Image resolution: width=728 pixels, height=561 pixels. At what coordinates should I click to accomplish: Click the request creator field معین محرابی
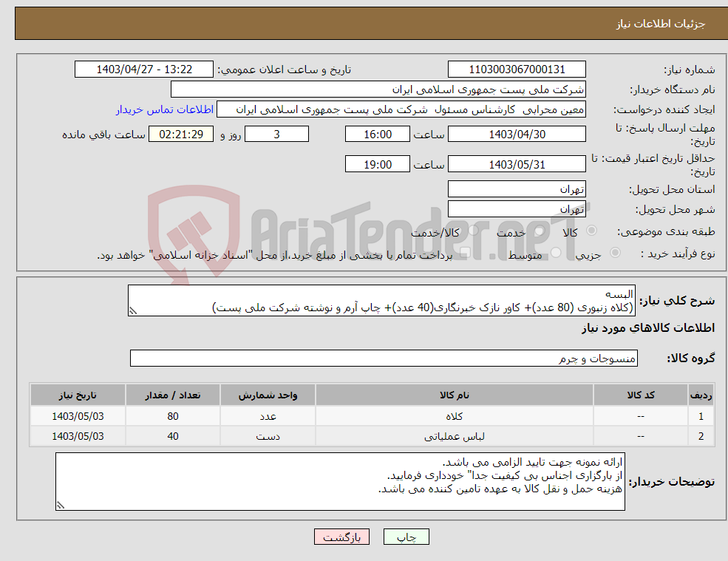click(401, 109)
